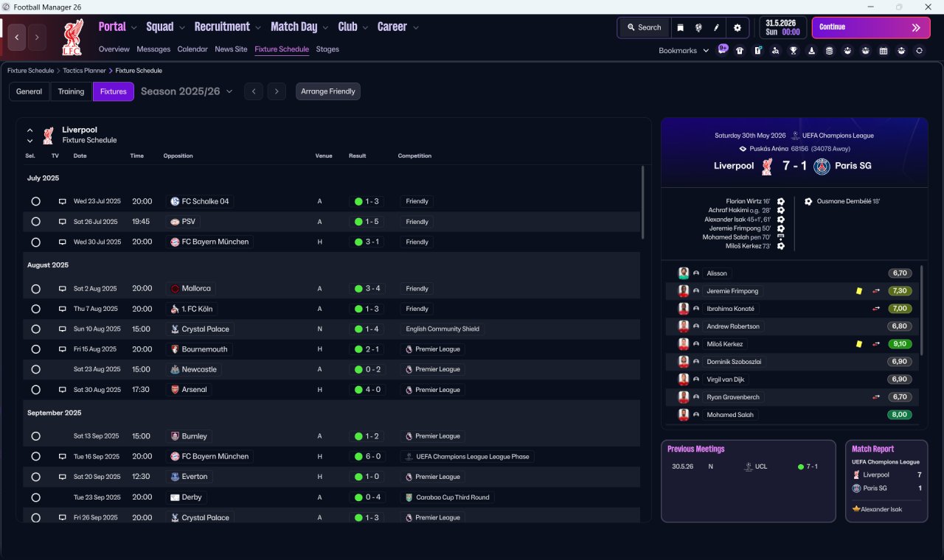
Task: Click the Liverpool club crest in header
Action: (x=73, y=38)
